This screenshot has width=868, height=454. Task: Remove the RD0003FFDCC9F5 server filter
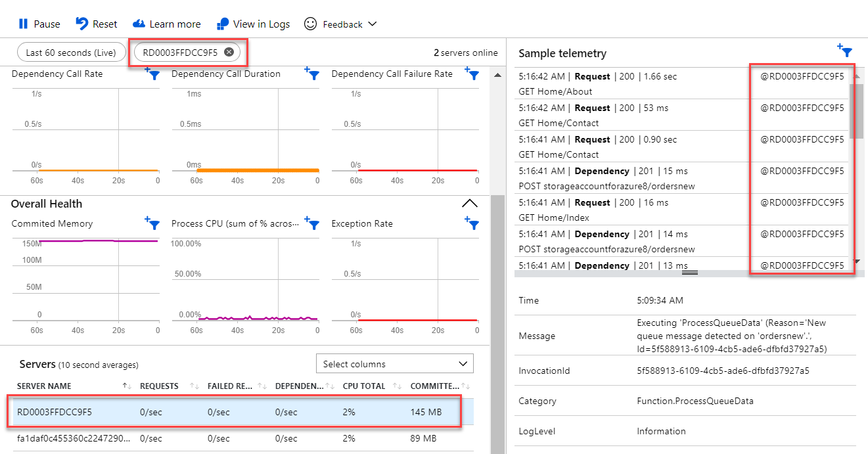pyautogui.click(x=229, y=51)
